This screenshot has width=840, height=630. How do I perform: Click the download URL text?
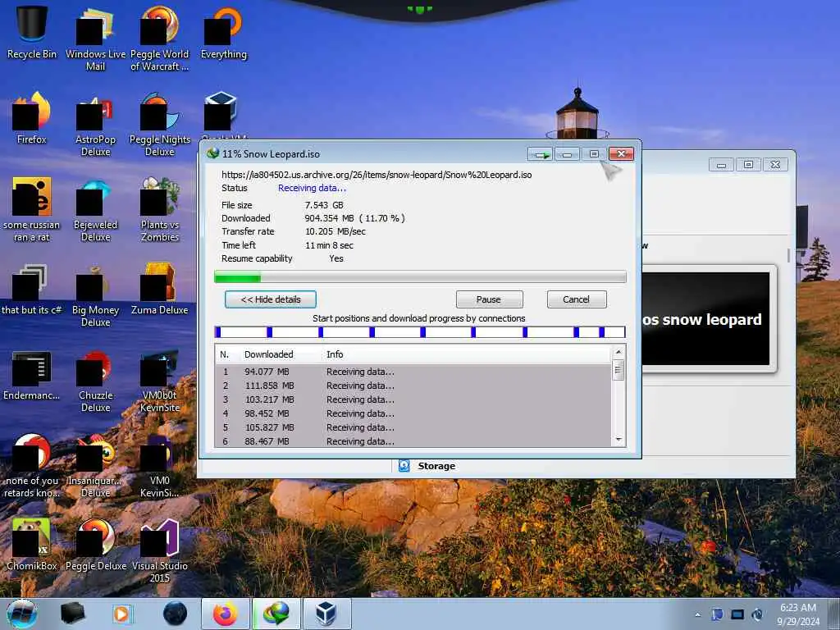pos(377,175)
